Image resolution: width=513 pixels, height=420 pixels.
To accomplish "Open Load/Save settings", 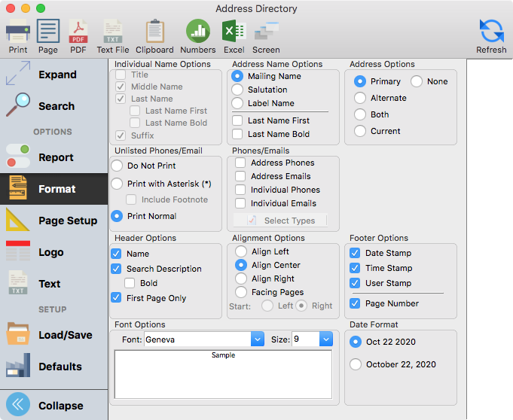I will [x=53, y=335].
